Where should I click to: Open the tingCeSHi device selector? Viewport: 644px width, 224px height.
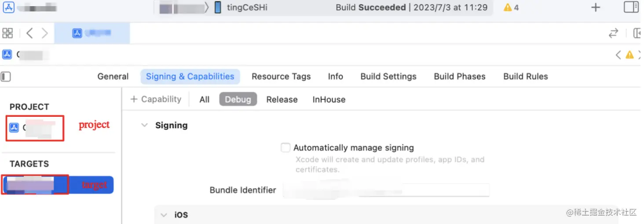241,7
